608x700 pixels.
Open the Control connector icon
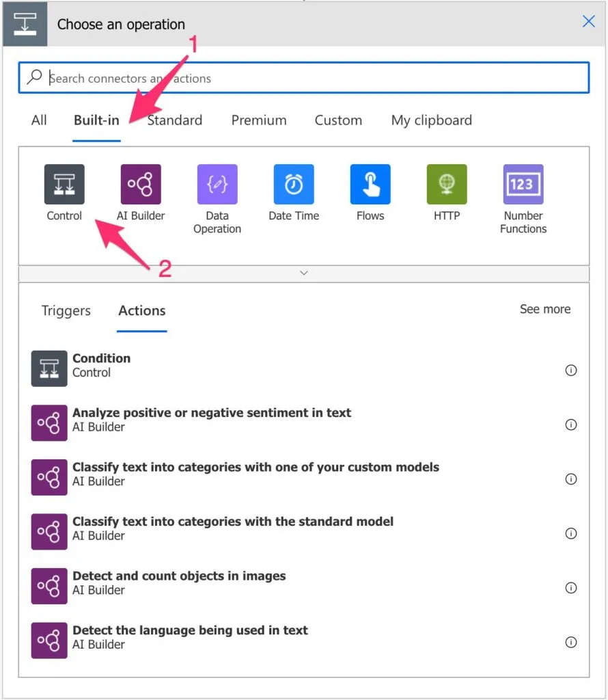64,185
